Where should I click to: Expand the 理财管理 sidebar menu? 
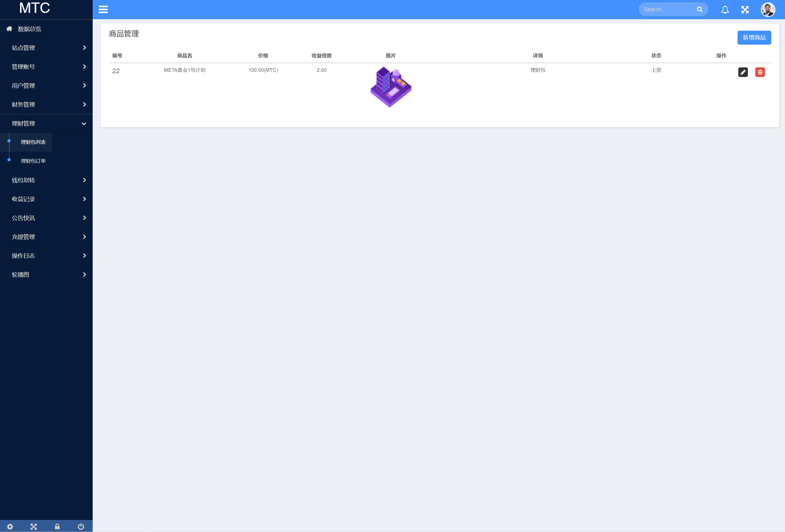coord(46,123)
